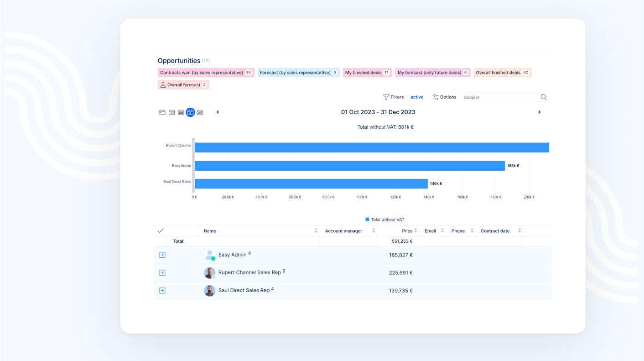Focus the Subject search input field

[500, 97]
